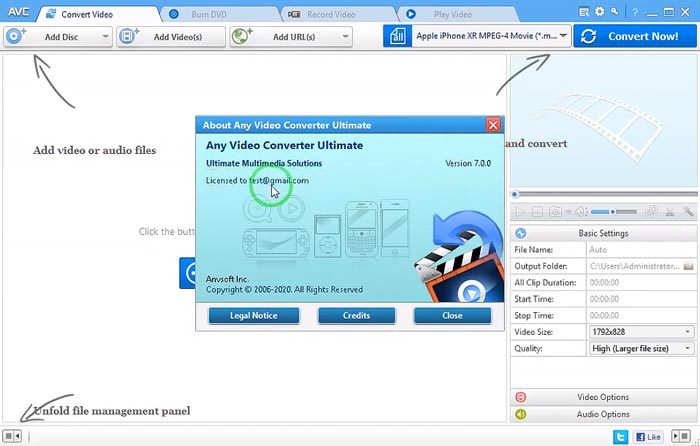This screenshot has height=446, width=700.
Task: Click the registration key icon
Action: click(615, 12)
